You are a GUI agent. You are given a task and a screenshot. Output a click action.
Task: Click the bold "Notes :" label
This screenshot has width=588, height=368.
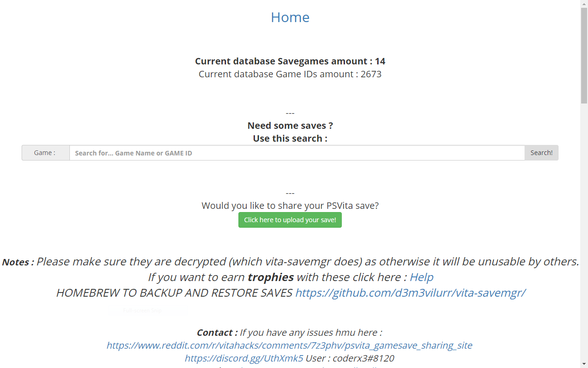tap(18, 262)
